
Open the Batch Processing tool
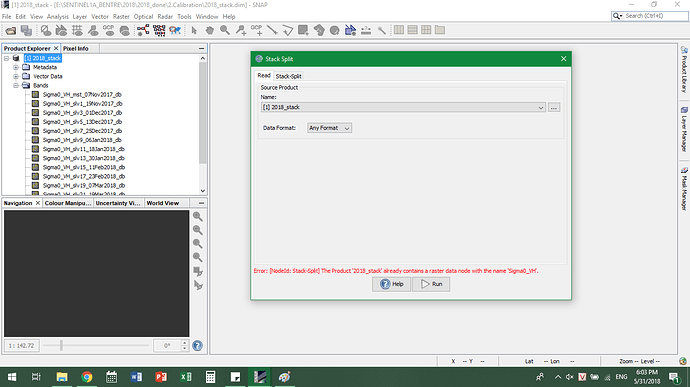159,30
